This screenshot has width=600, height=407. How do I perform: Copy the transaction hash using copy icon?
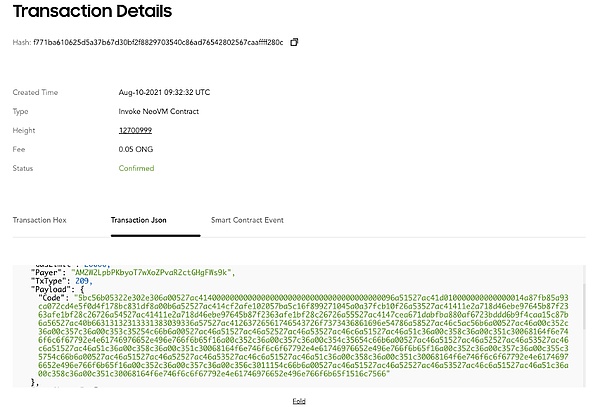click(x=294, y=42)
